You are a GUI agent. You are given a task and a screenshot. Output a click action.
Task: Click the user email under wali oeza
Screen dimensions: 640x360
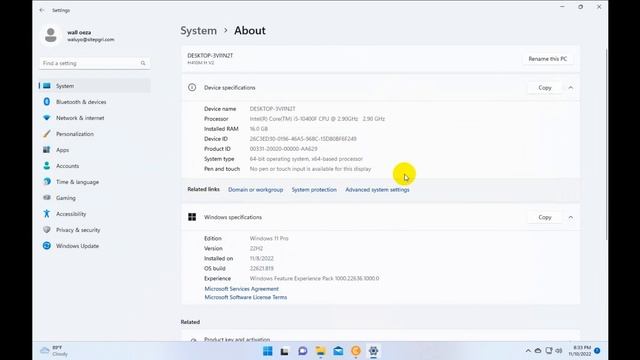coord(91,40)
